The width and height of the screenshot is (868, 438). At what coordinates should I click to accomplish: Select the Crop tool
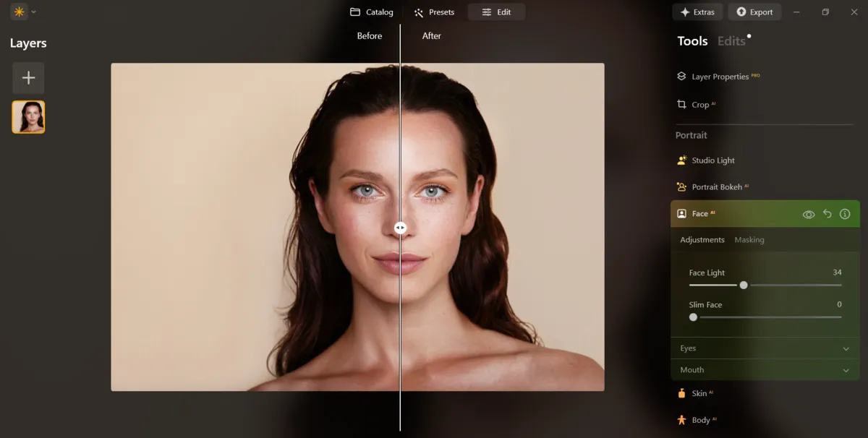click(x=699, y=105)
